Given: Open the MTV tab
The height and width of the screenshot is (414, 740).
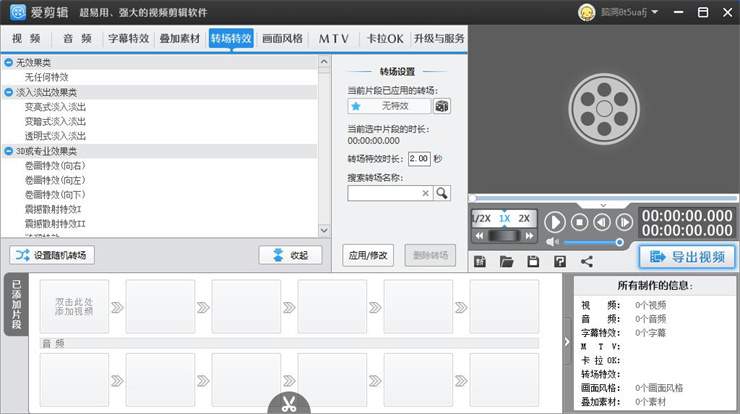Looking at the screenshot, I should [x=334, y=38].
